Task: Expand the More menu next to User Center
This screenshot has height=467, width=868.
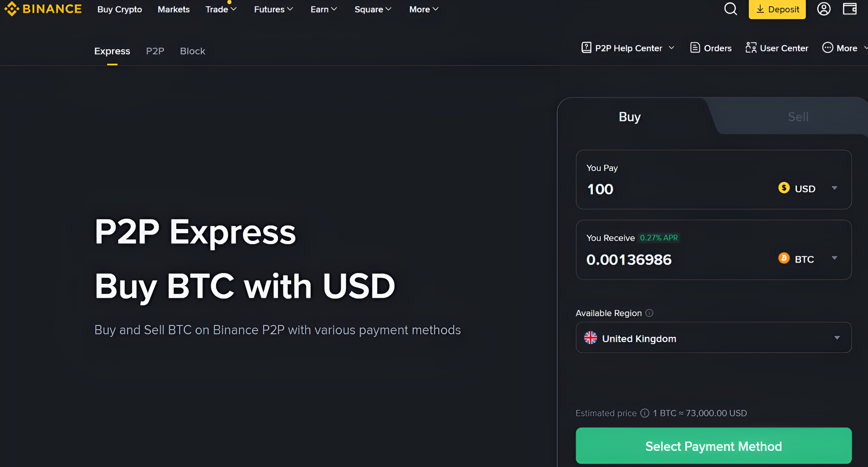Action: pos(843,48)
